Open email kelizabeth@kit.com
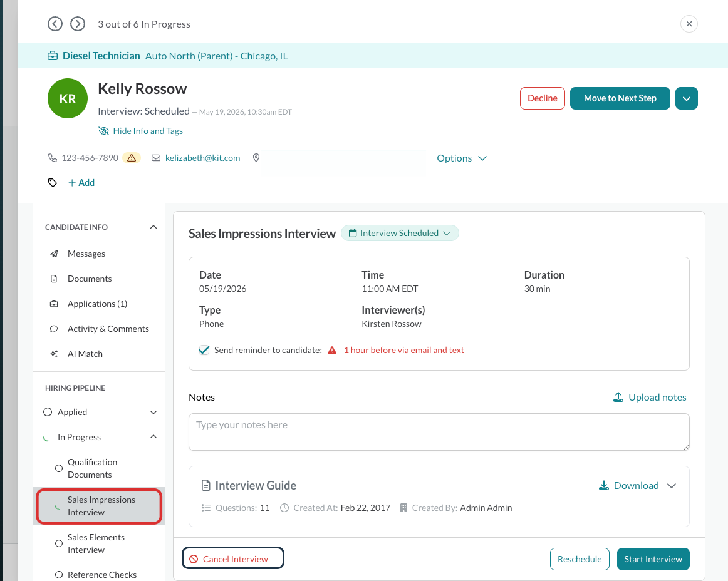728x581 pixels. pyautogui.click(x=202, y=158)
